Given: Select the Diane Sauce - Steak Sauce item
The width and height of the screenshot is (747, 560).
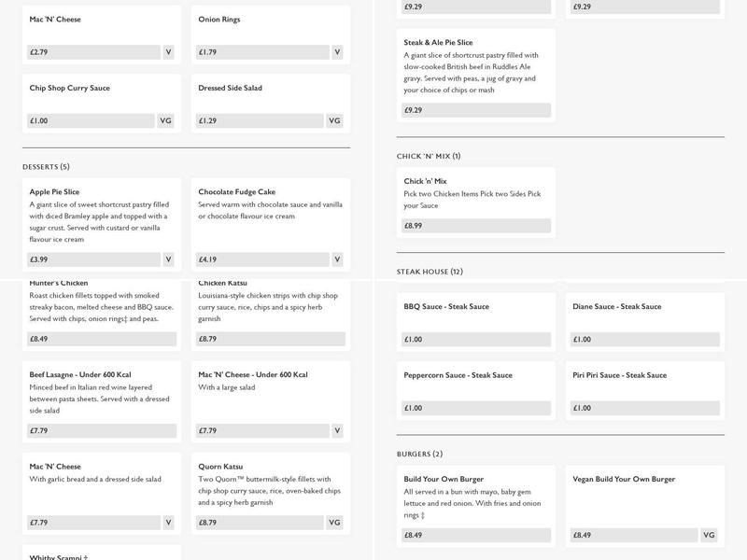Looking at the screenshot, I should pyautogui.click(x=616, y=307).
